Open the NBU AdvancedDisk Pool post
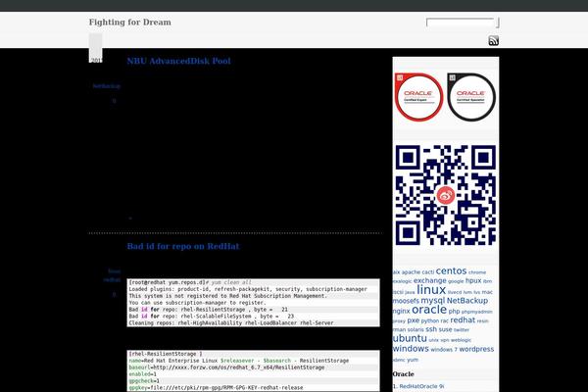This screenshot has width=588, height=392. pyautogui.click(x=179, y=61)
